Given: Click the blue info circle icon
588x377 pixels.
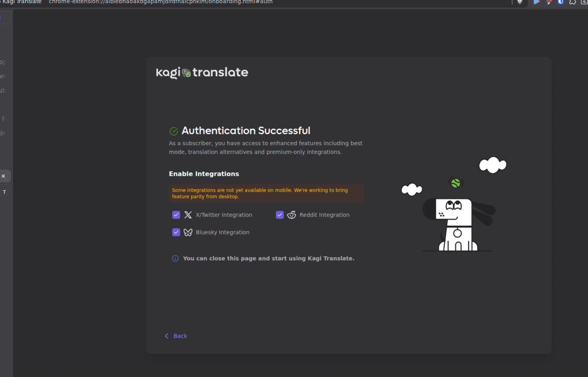Looking at the screenshot, I should 175,258.
